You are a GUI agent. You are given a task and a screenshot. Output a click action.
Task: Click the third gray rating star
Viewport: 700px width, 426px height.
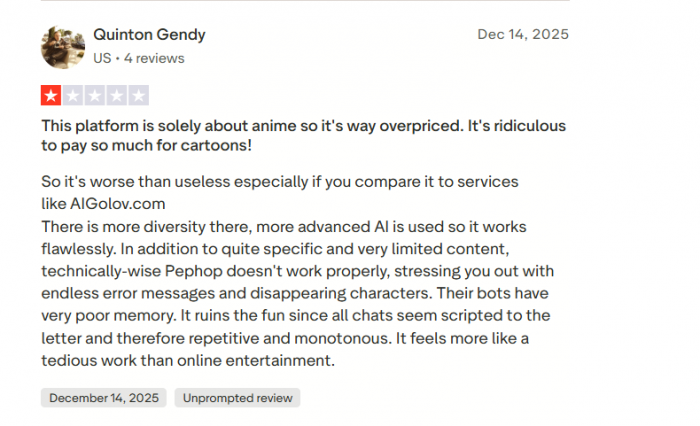pos(94,96)
